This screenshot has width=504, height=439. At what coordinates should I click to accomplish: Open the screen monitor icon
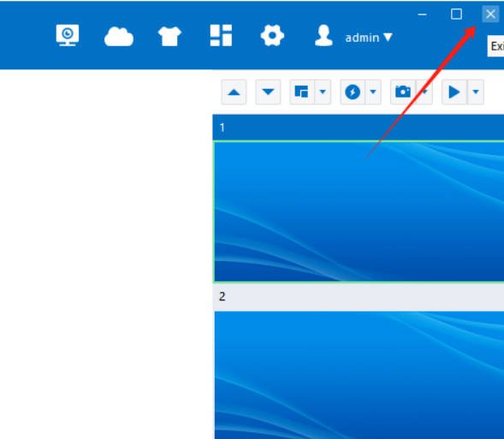(68, 35)
